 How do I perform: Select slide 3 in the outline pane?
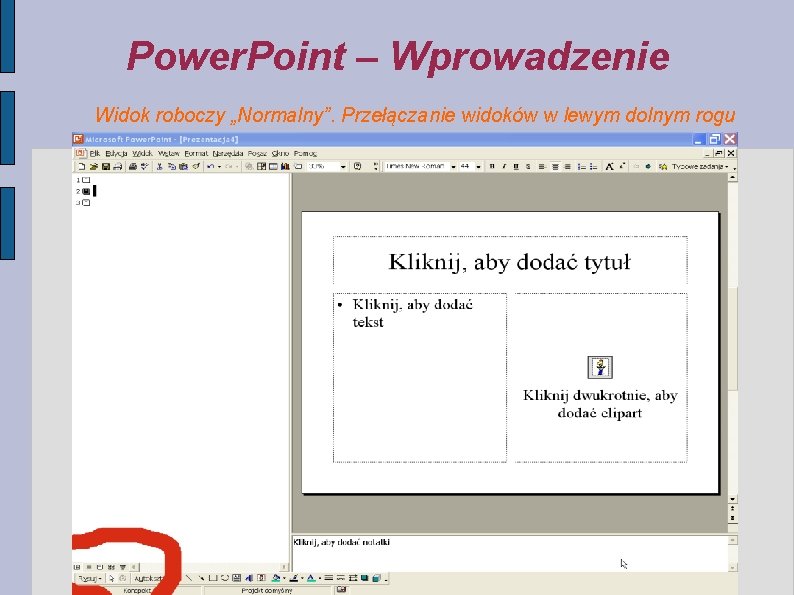click(86, 203)
